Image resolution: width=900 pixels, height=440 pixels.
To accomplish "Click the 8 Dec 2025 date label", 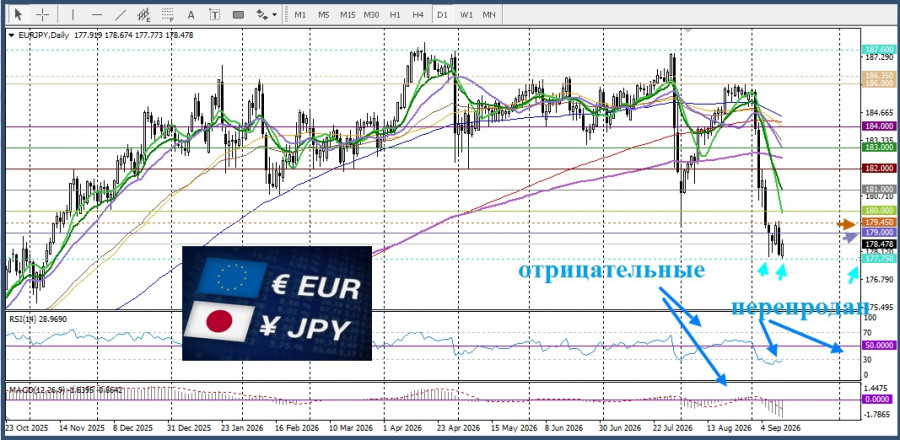I will tap(133, 429).
